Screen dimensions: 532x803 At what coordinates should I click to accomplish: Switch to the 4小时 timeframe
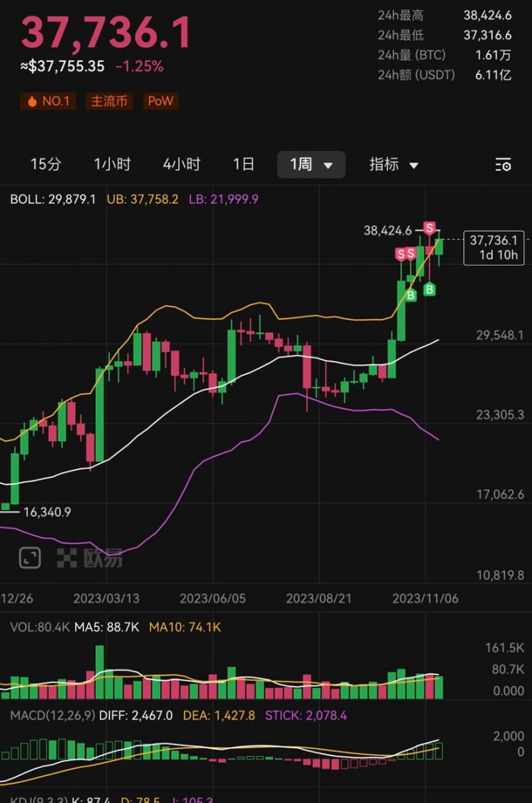tap(182, 165)
